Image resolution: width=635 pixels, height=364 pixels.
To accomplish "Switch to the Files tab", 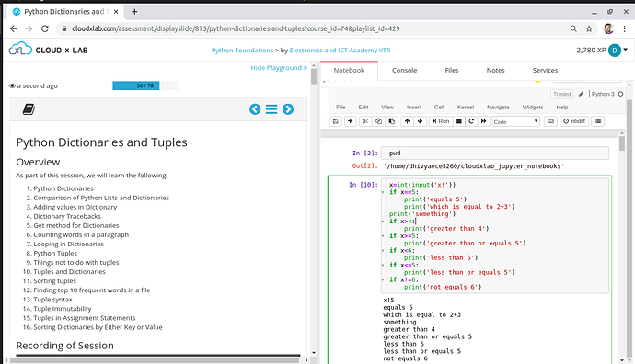I will [452, 71].
